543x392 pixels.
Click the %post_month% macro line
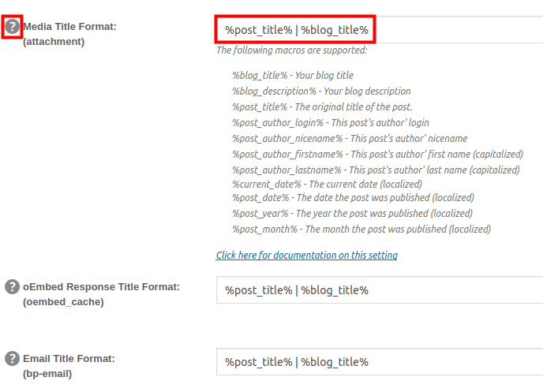(x=361, y=229)
